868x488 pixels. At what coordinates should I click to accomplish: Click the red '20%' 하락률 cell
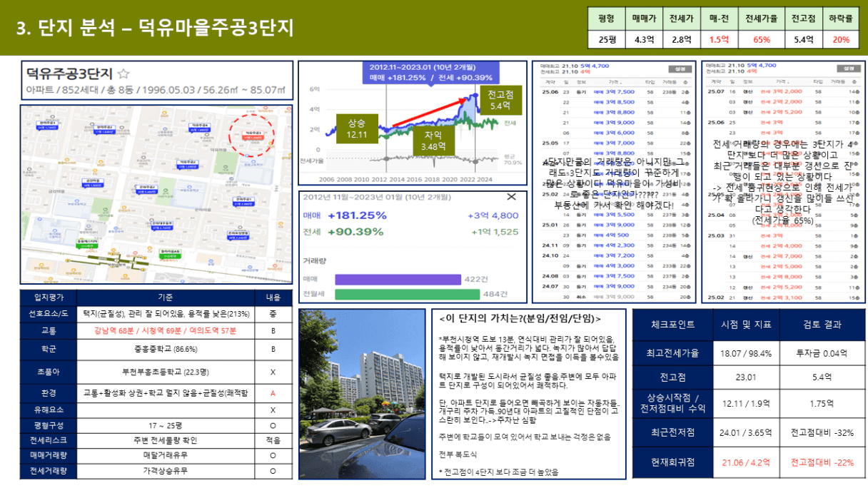(x=840, y=40)
